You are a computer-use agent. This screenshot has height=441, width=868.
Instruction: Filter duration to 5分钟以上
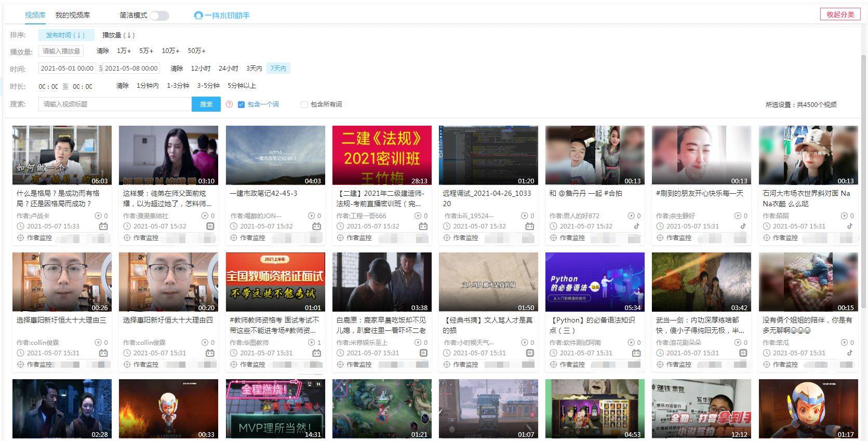coord(242,86)
